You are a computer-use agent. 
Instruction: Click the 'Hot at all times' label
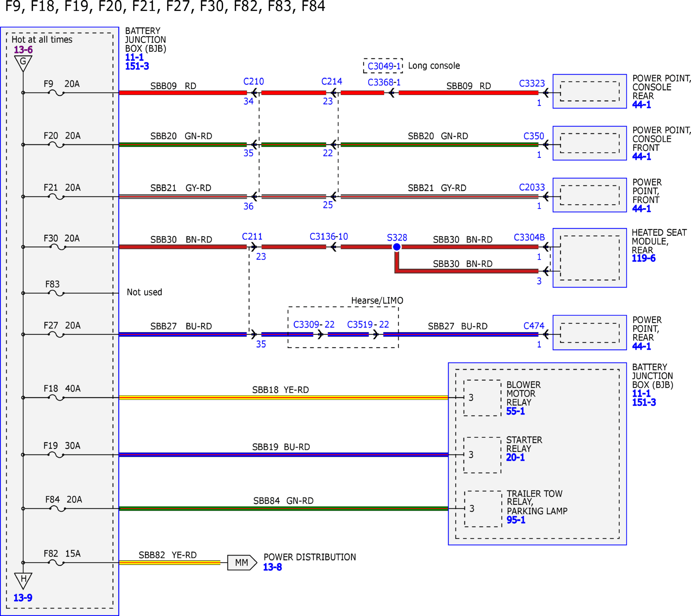pos(42,40)
